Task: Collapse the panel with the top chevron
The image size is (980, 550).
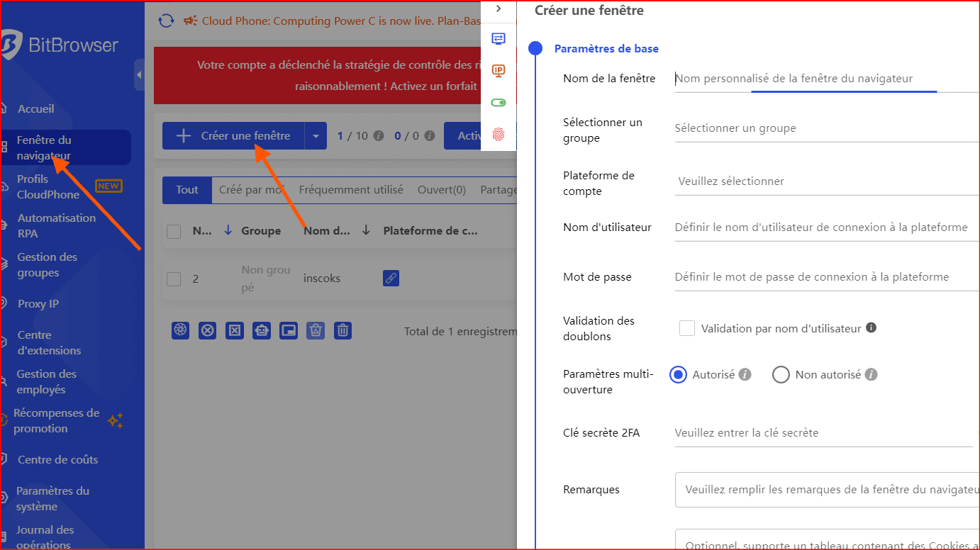Action: tap(499, 9)
